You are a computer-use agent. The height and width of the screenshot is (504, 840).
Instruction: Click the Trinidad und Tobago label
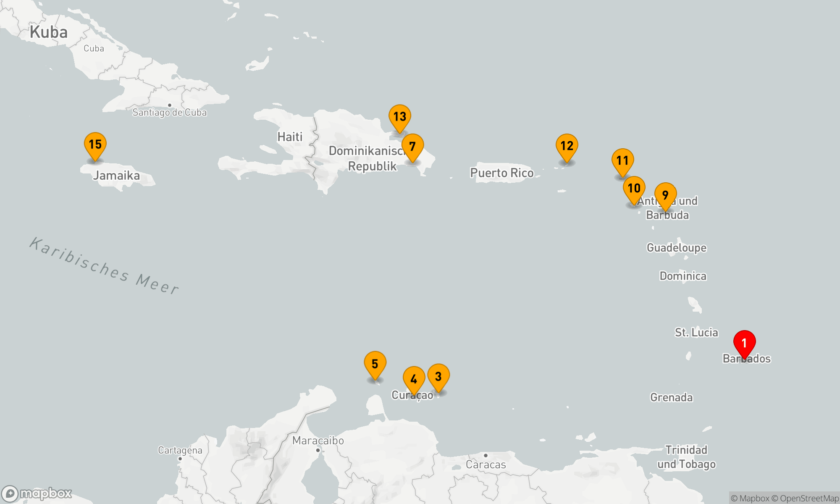[686, 457]
